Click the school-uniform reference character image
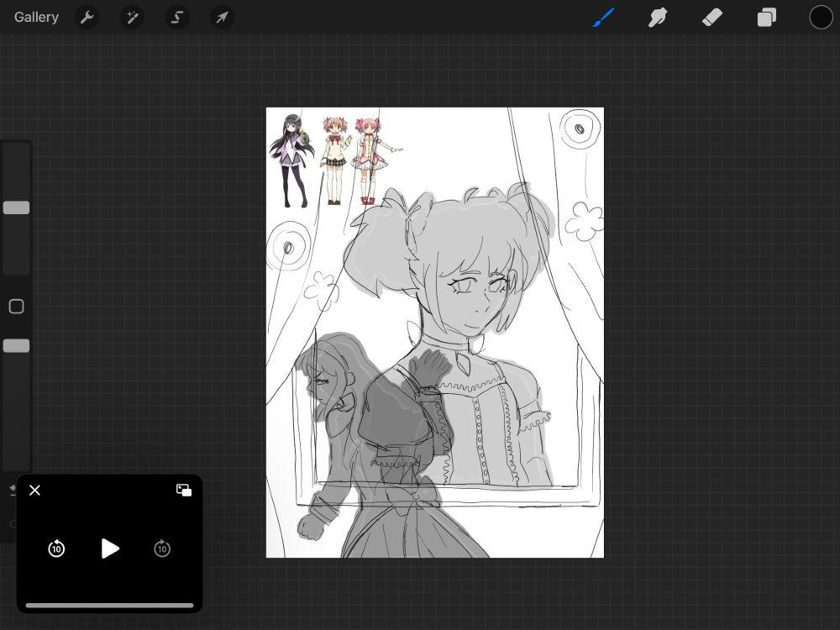840x630 pixels. click(x=335, y=160)
